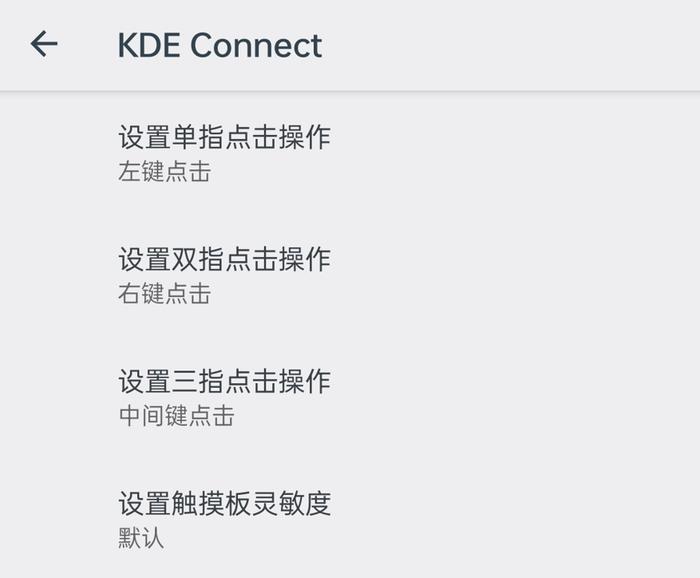This screenshot has width=700, height=578.
Task: Select the 左键点击 value text
Action: pyautogui.click(x=165, y=172)
